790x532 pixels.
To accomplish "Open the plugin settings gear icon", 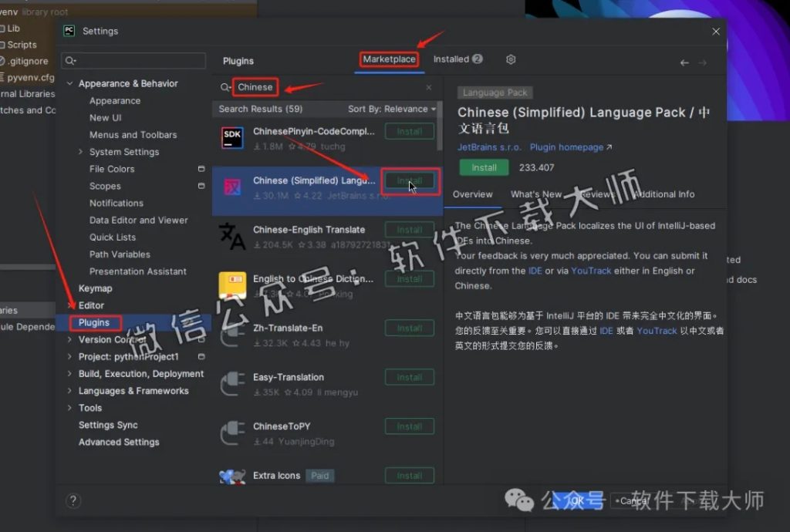I will pos(509,59).
